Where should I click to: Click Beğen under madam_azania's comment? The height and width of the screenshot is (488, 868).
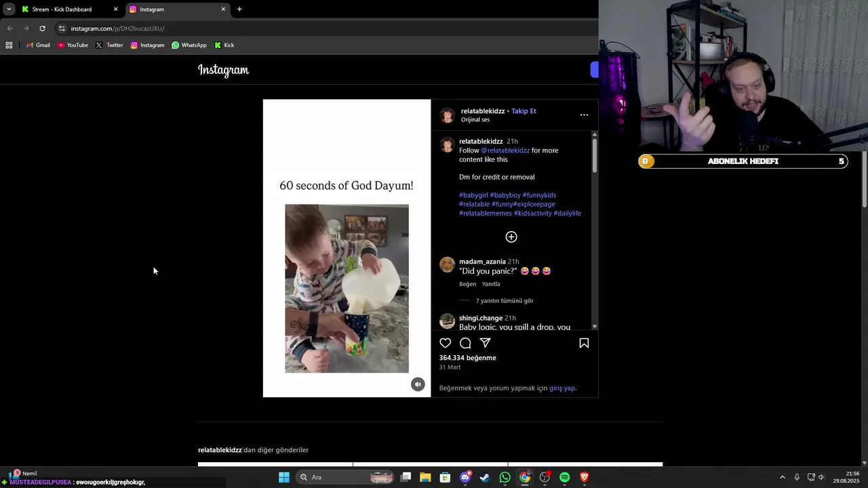(467, 284)
